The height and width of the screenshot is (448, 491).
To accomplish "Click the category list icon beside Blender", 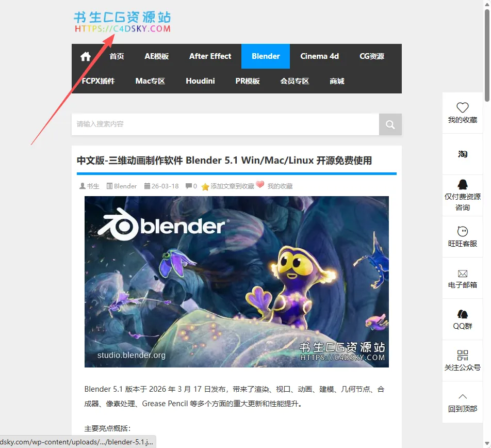I will click(109, 186).
